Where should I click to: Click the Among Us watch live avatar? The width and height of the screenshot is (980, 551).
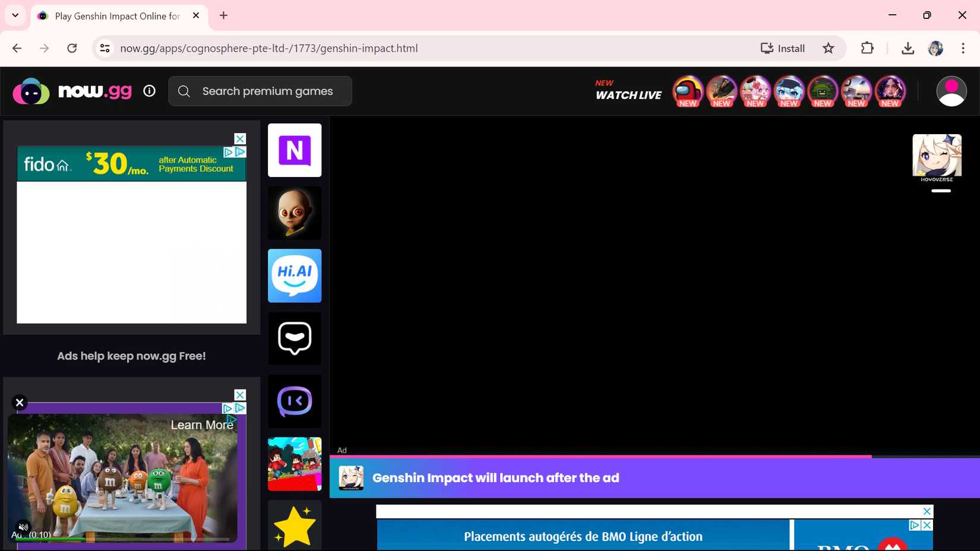click(687, 91)
